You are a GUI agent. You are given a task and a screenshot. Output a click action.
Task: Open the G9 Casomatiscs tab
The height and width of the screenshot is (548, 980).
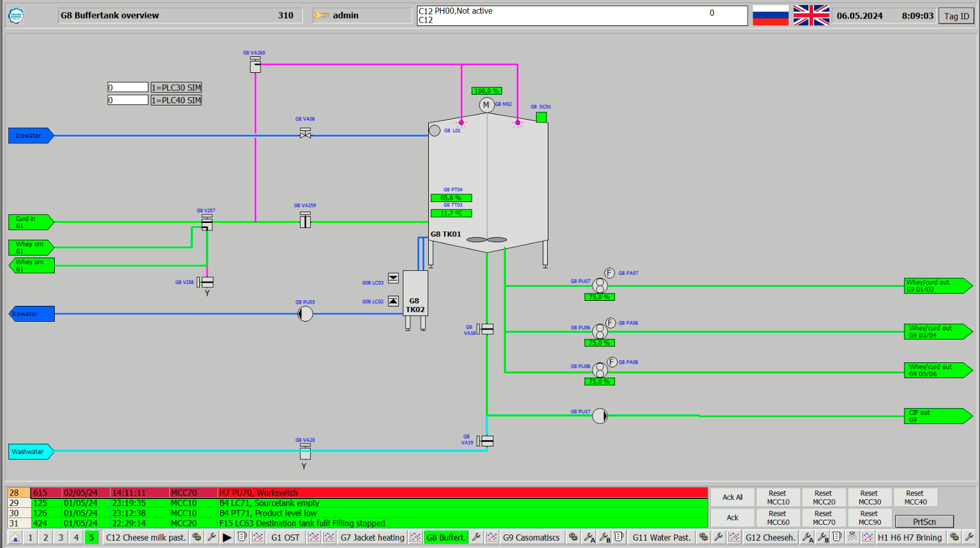pos(531,537)
